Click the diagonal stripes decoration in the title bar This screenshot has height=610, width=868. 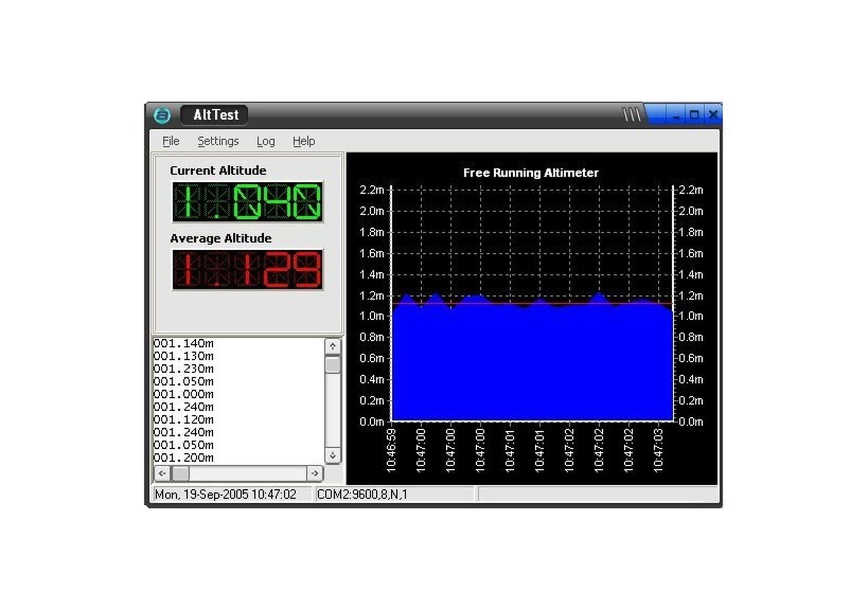coord(632,114)
